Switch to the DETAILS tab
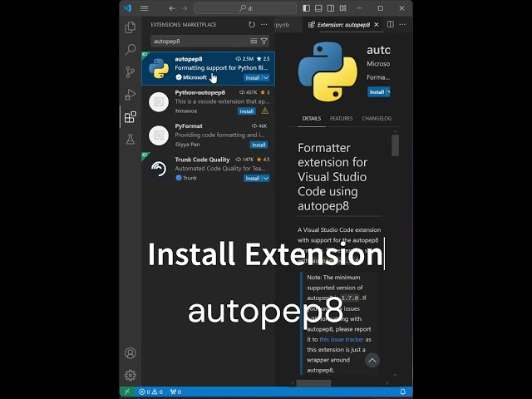 (x=312, y=118)
